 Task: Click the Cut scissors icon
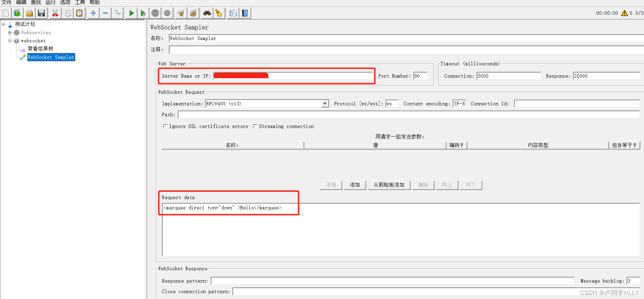click(x=55, y=13)
